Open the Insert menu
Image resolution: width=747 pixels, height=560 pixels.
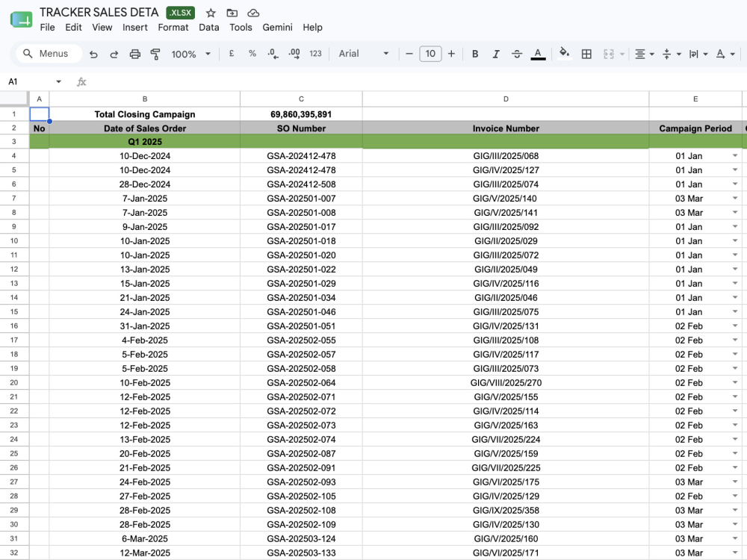(134, 28)
